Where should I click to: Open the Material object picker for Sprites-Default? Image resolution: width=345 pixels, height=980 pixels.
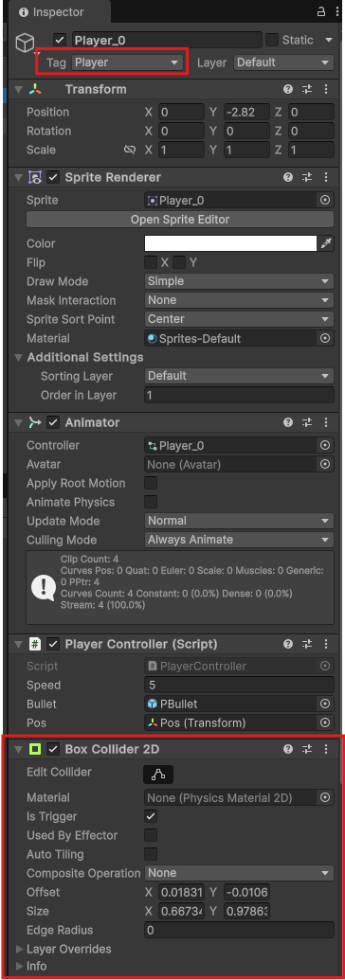click(325, 338)
